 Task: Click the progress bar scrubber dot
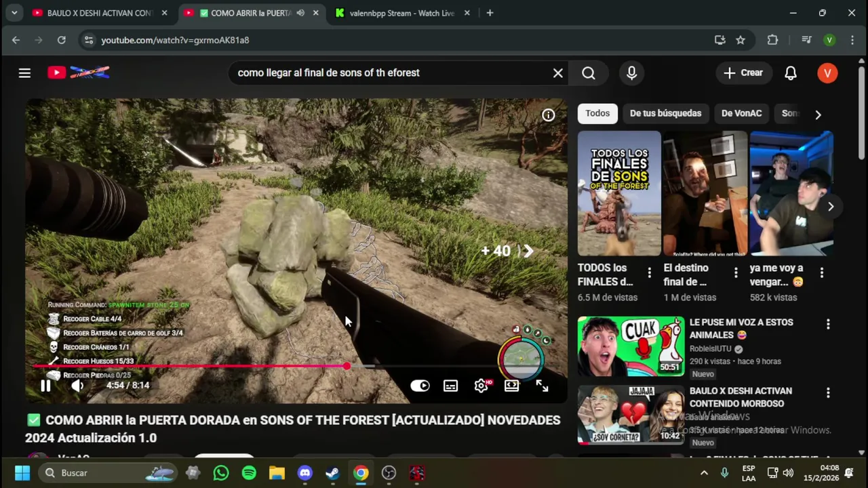(347, 366)
